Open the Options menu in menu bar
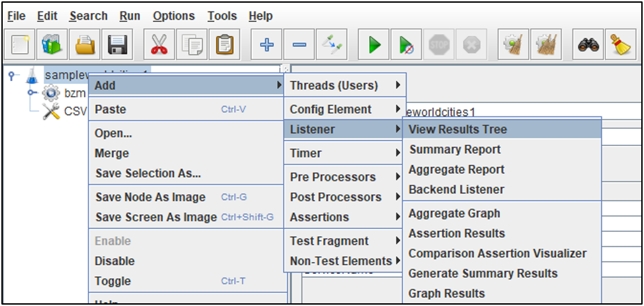The width and height of the screenshot is (644, 306). (x=173, y=16)
